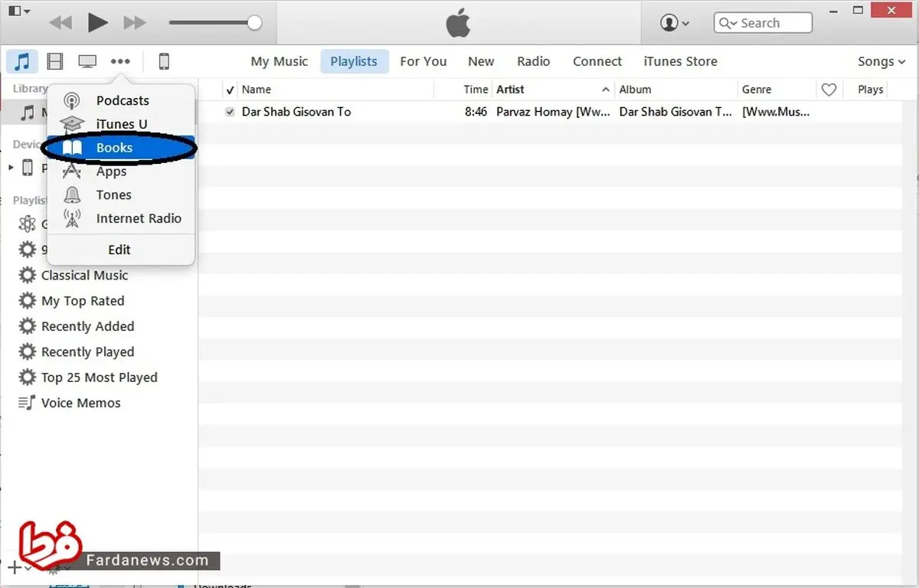The height and width of the screenshot is (588, 919).
Task: Click the checkmark column header
Action: coord(231,90)
